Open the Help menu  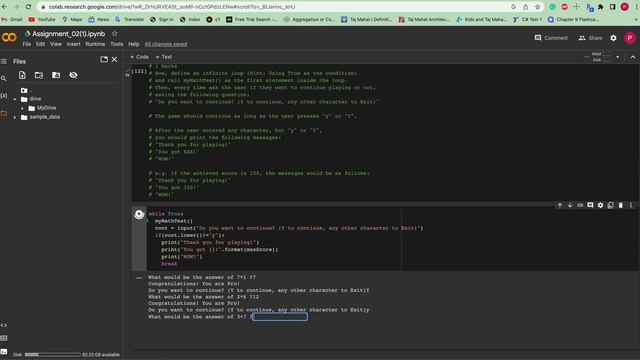133,44
